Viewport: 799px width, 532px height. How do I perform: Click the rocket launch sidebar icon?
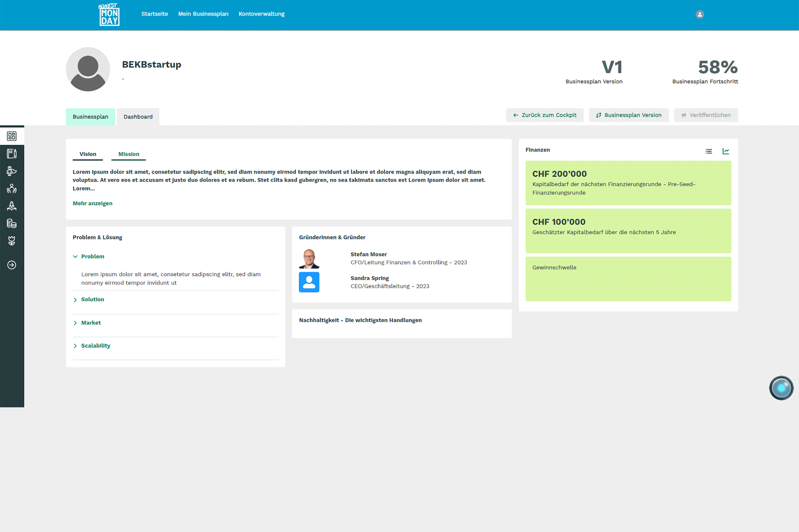(x=12, y=206)
